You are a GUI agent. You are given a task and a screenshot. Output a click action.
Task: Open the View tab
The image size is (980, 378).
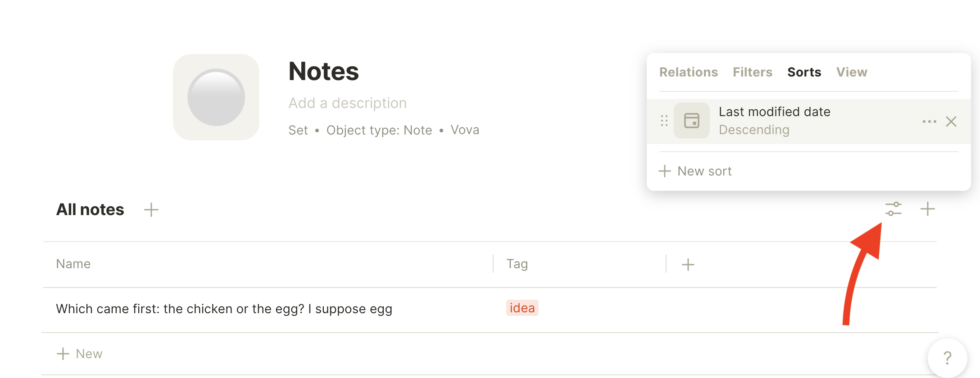point(852,72)
